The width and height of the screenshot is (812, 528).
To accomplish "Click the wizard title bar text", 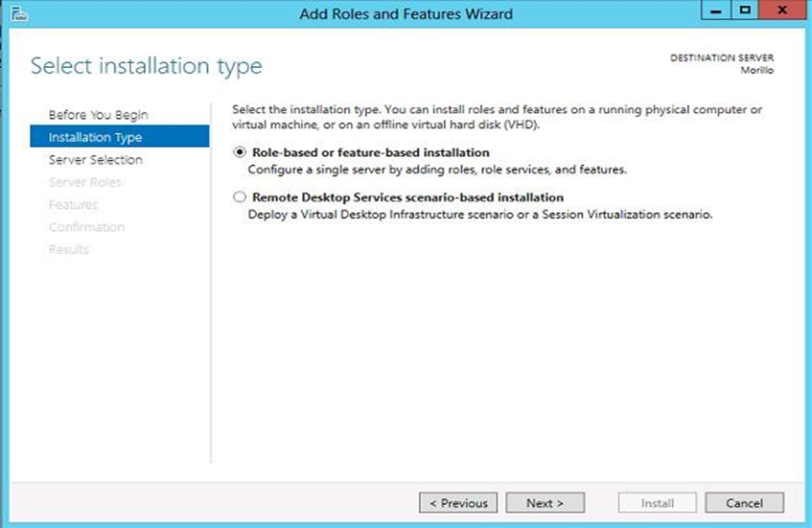I will (x=406, y=14).
